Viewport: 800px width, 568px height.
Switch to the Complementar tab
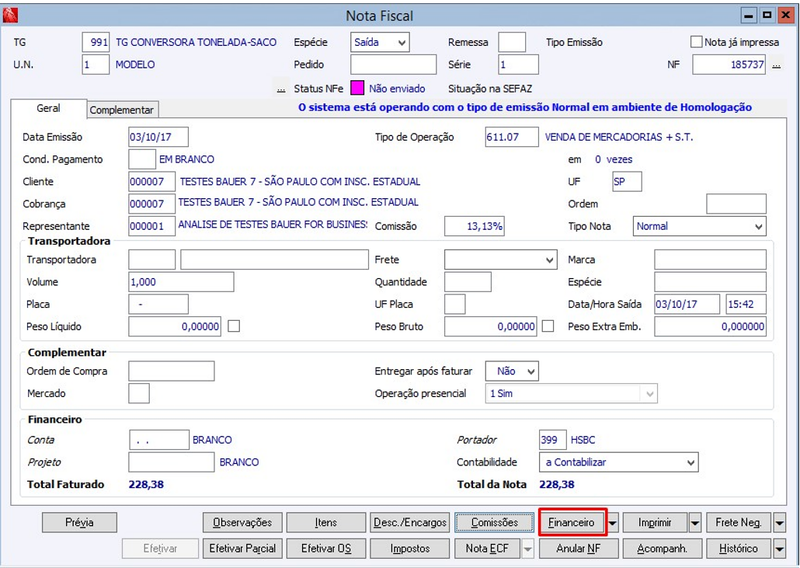point(122,110)
